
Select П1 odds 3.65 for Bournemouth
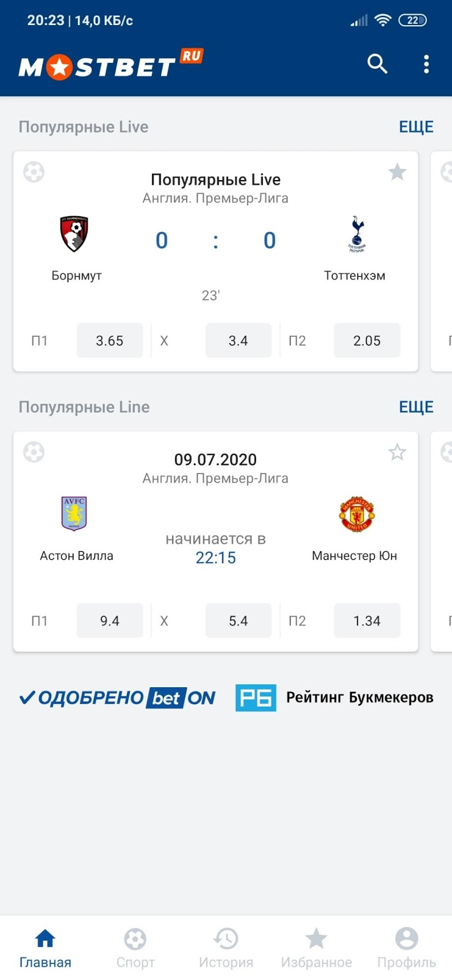[x=110, y=341]
